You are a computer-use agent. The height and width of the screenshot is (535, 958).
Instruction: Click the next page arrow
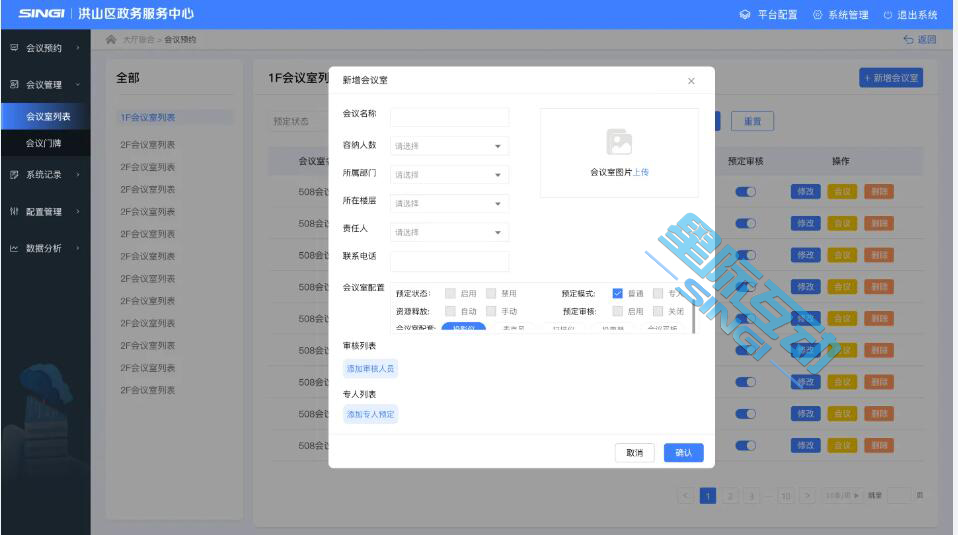coord(808,495)
